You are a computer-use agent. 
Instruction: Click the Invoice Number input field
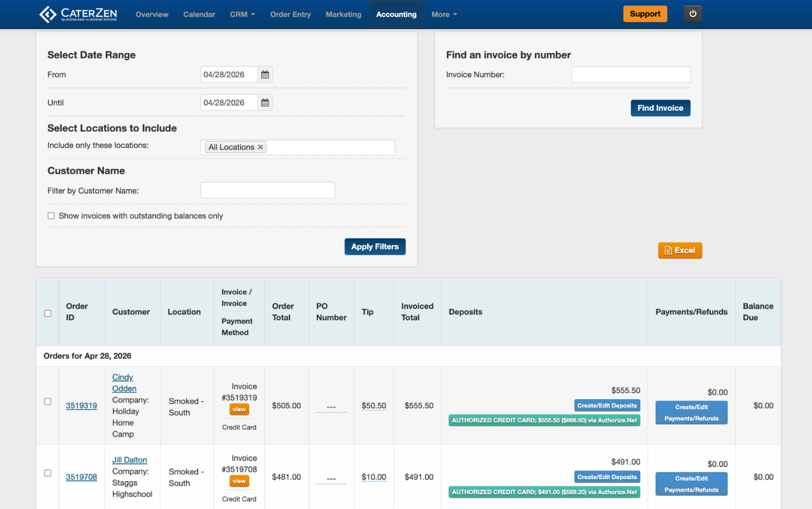pyautogui.click(x=631, y=74)
